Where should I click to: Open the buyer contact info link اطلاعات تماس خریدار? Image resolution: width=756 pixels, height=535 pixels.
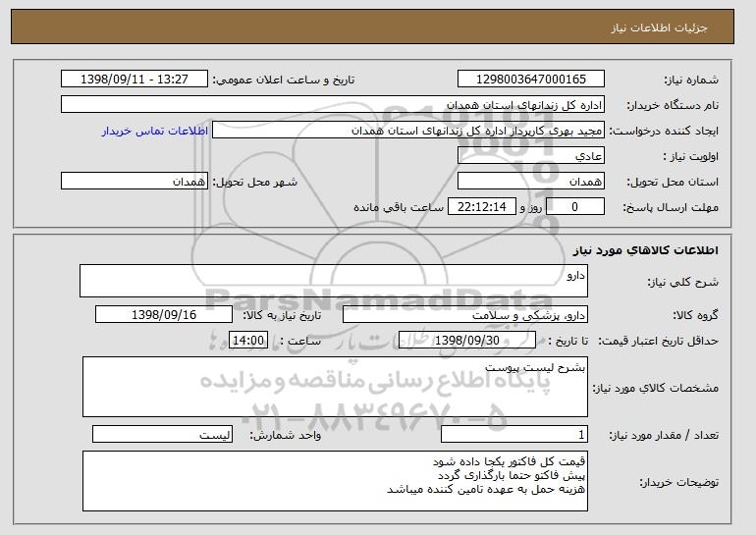pyautogui.click(x=155, y=131)
